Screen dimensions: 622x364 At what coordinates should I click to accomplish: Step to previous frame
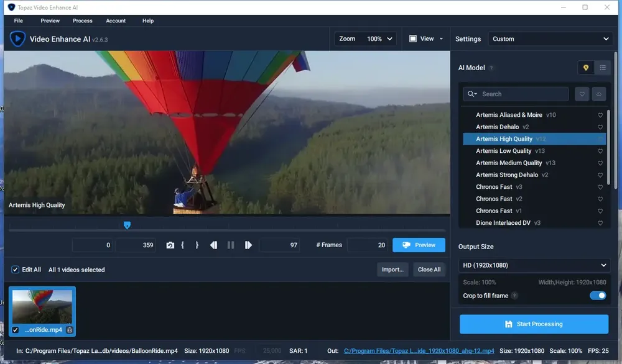coord(213,245)
